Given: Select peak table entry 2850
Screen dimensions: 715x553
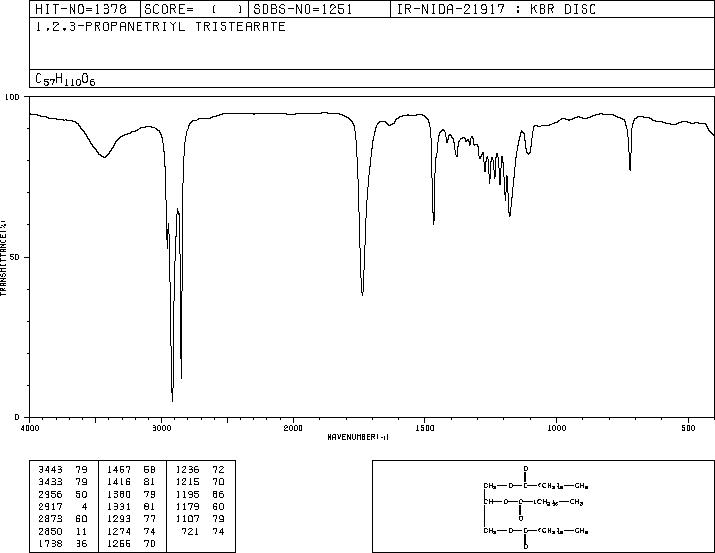Looking at the screenshot, I should (50, 531).
